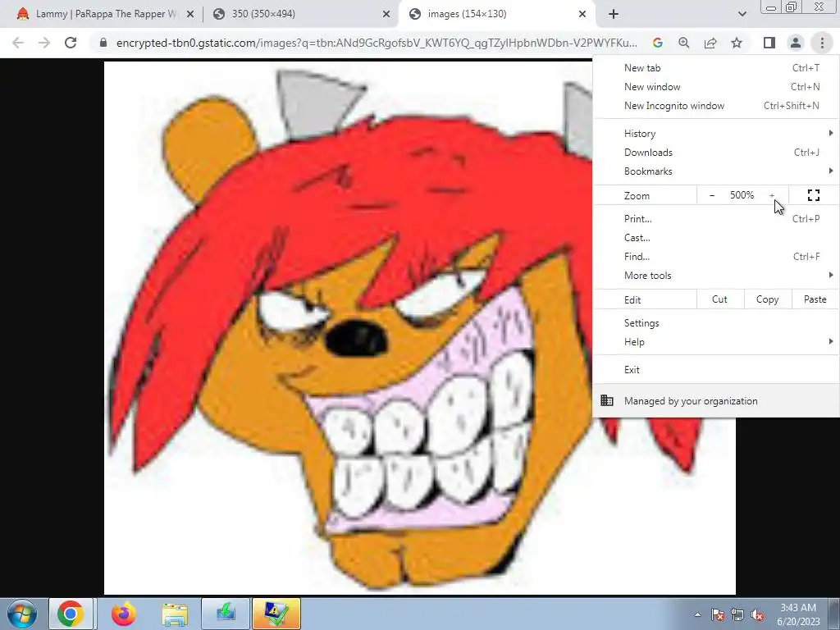The height and width of the screenshot is (630, 840).
Task: Open New Incognito window
Action: [x=715, y=106]
